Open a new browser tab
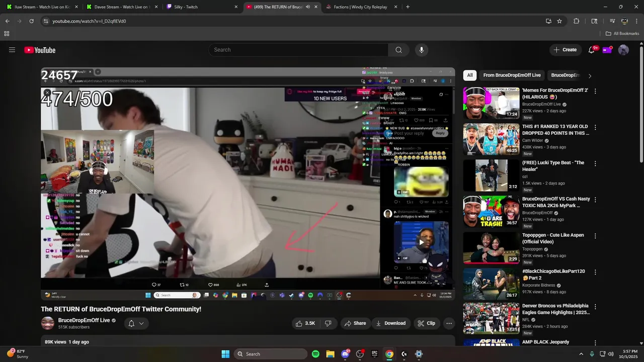Screen dimensions: 644x362 pyautogui.click(x=408, y=7)
